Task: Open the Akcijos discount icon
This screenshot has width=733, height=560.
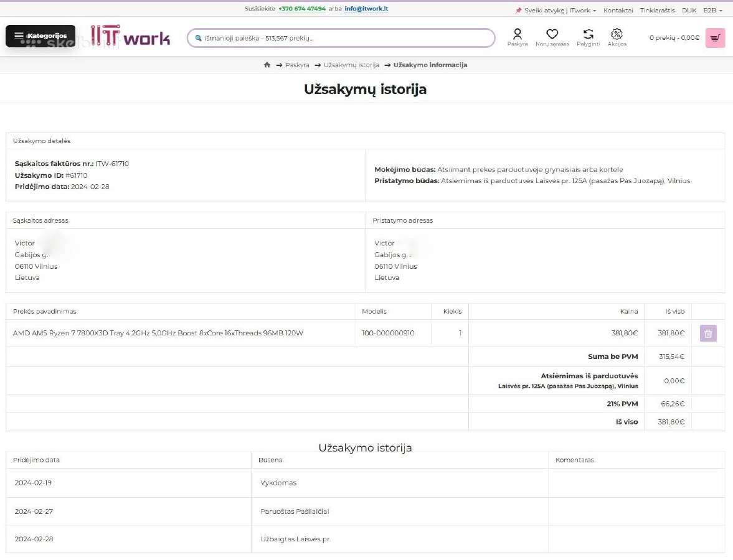Action: (617, 37)
